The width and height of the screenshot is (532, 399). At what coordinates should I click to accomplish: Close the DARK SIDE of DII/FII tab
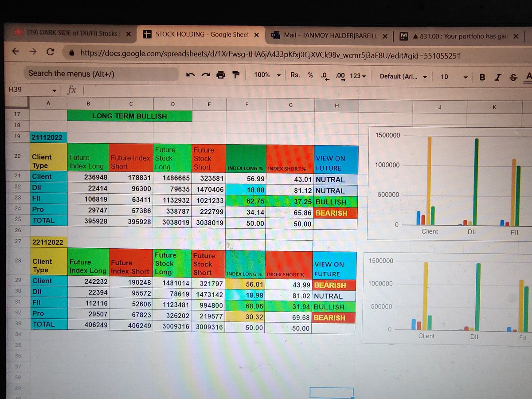128,34
